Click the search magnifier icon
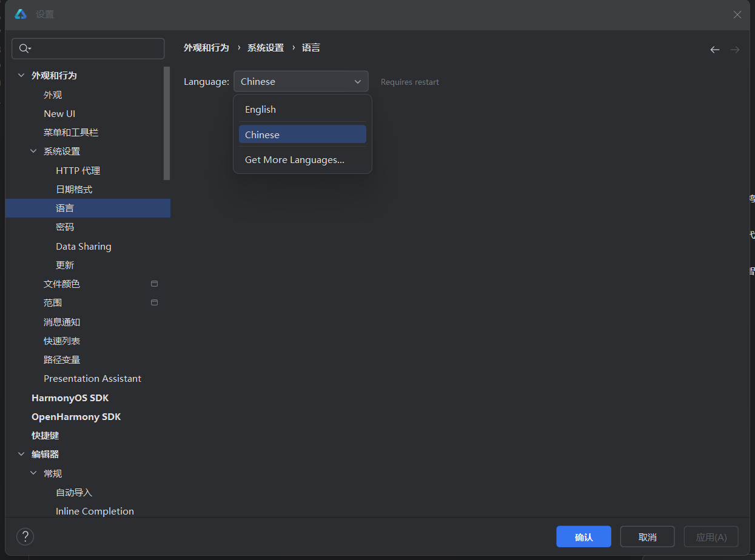Image resolution: width=755 pixels, height=560 pixels. coord(24,48)
